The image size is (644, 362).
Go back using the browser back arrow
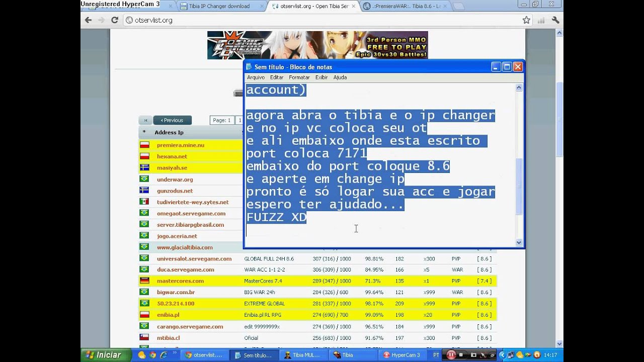tap(89, 20)
